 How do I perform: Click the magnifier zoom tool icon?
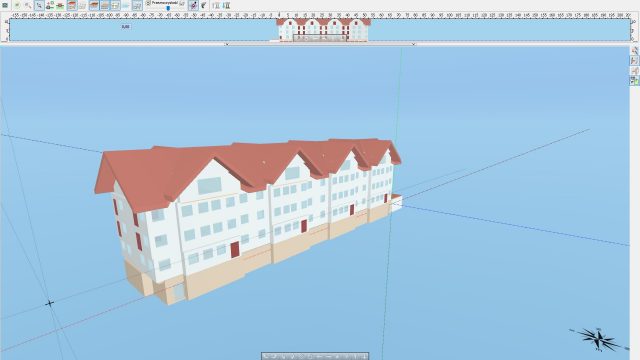pos(28,5)
